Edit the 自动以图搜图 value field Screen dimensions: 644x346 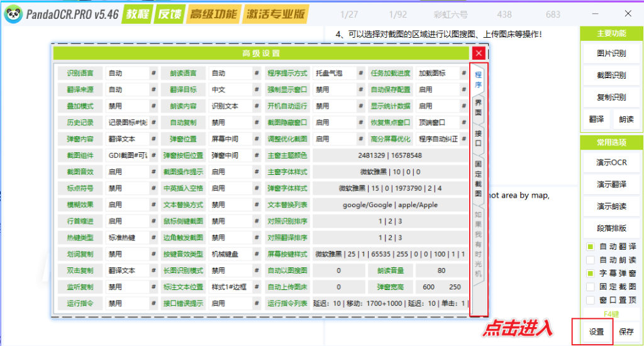tap(339, 271)
